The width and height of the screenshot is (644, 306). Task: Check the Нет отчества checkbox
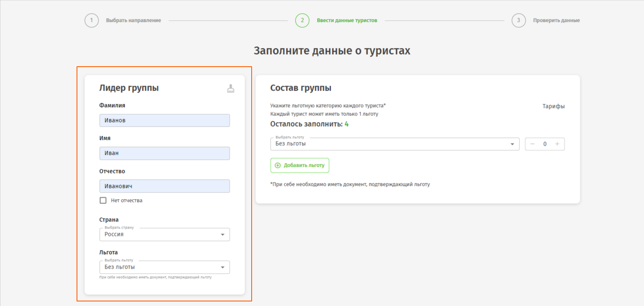[103, 200]
